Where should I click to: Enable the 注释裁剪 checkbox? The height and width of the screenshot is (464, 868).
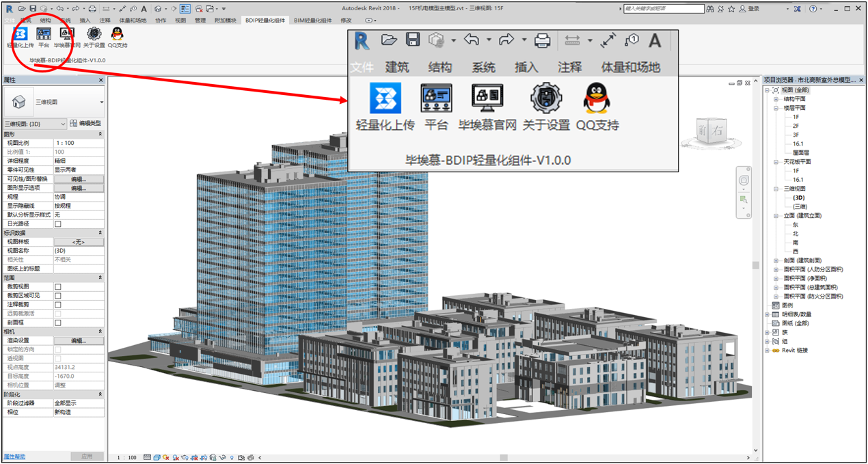58,305
